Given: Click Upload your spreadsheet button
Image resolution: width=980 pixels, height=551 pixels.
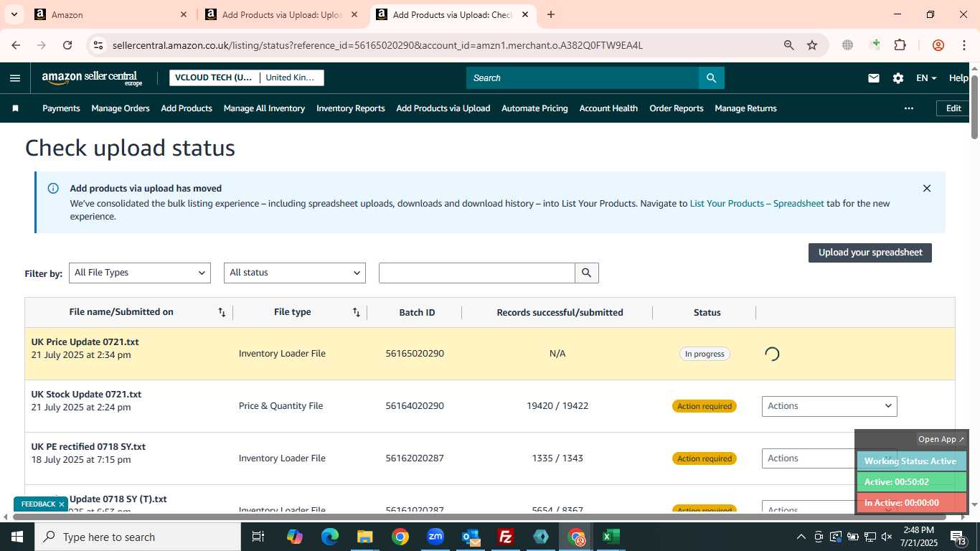Looking at the screenshot, I should pos(870,253).
